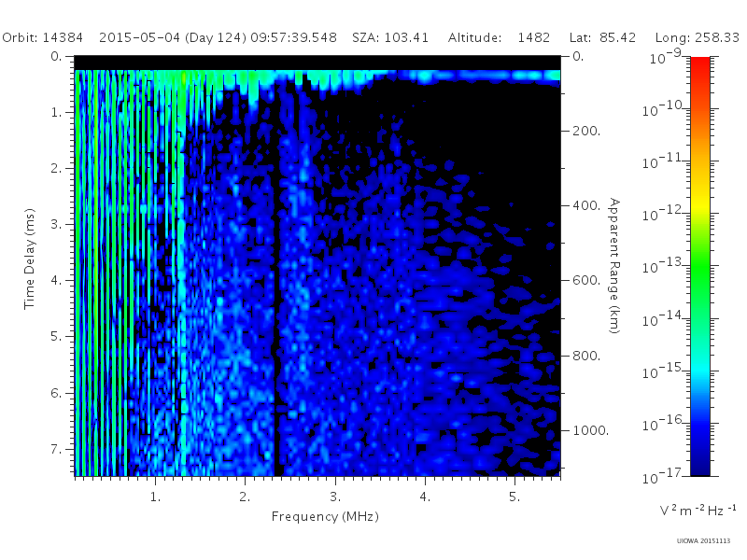Click the 5. tick on frequency axis
747x560 pixels.
coord(514,497)
